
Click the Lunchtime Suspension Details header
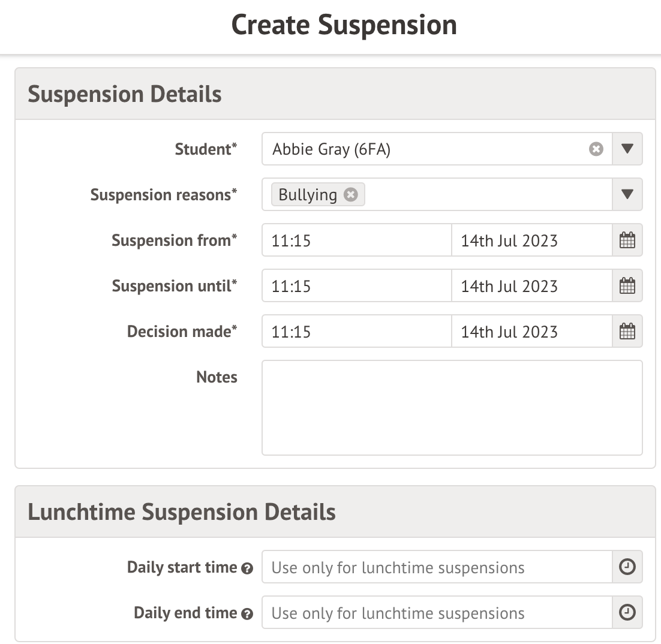pos(181,512)
